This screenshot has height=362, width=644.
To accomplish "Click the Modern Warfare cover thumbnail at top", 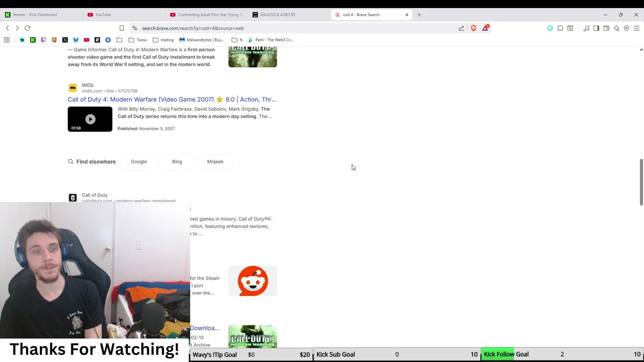I will point(253,57).
